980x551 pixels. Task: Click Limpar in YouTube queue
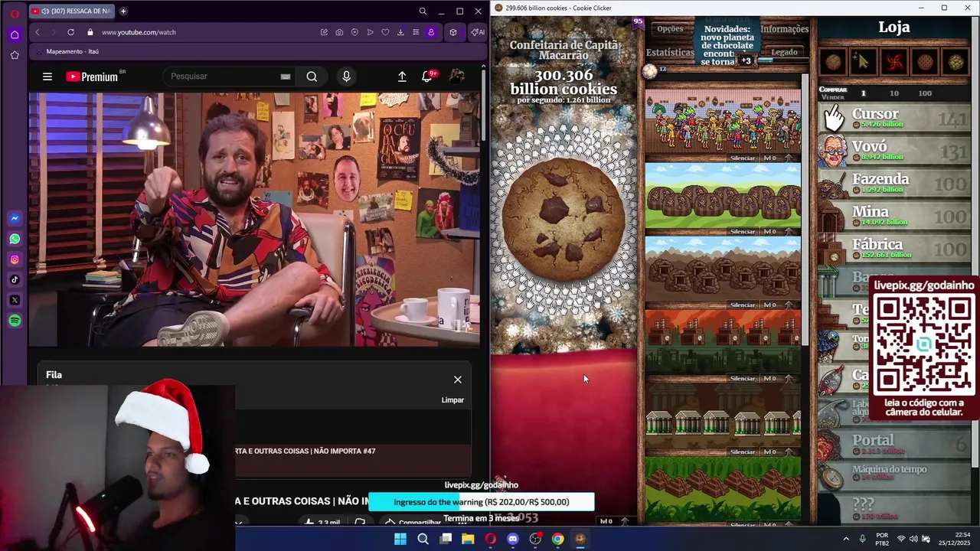[452, 399]
